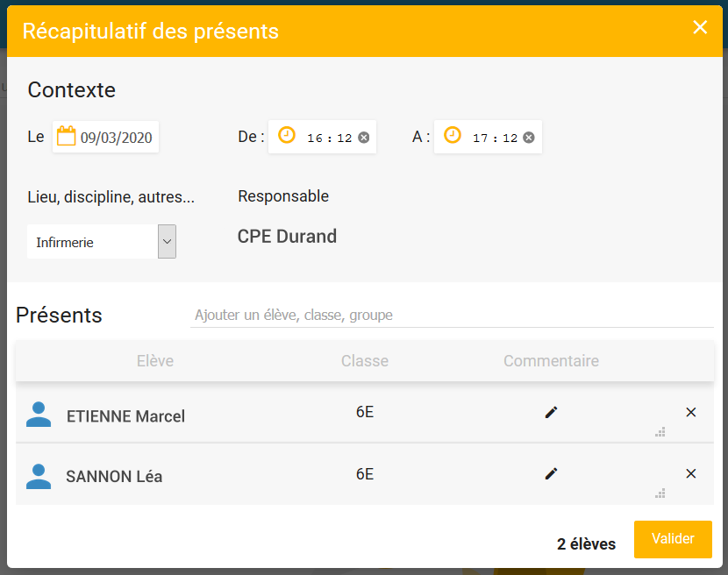Remove ETIENNE Marcel from the list

[x=691, y=412]
